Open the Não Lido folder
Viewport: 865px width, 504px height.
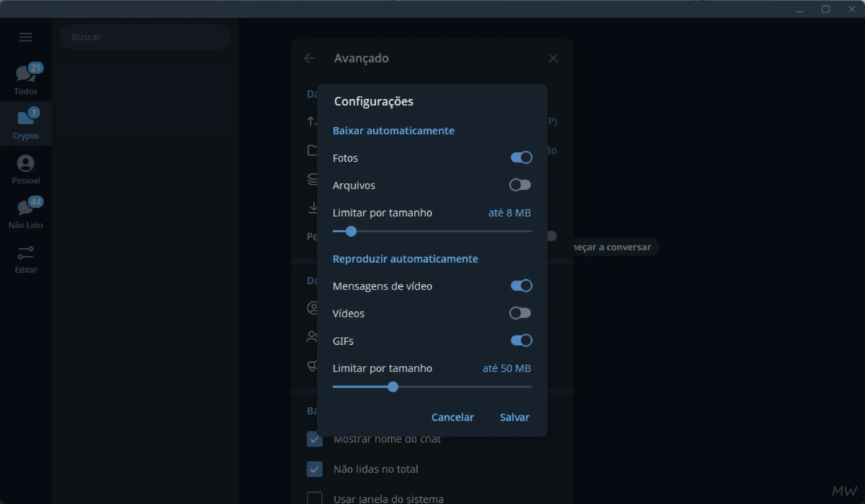pyautogui.click(x=26, y=213)
